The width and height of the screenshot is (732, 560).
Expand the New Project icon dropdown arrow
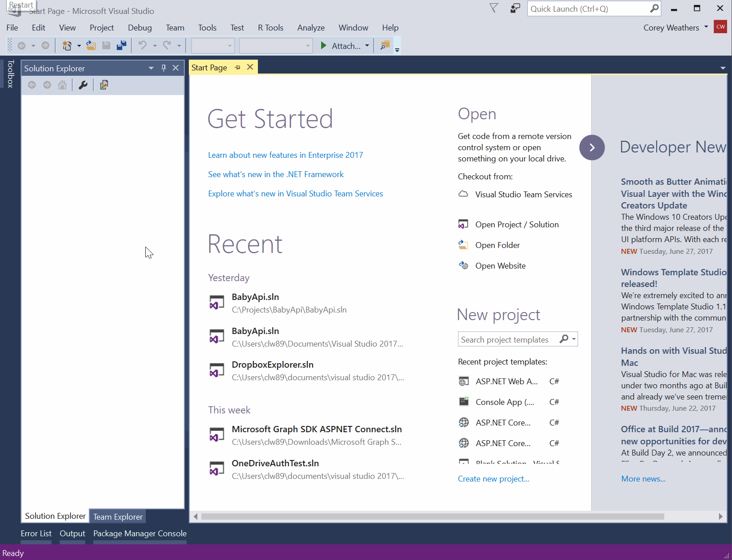79,45
